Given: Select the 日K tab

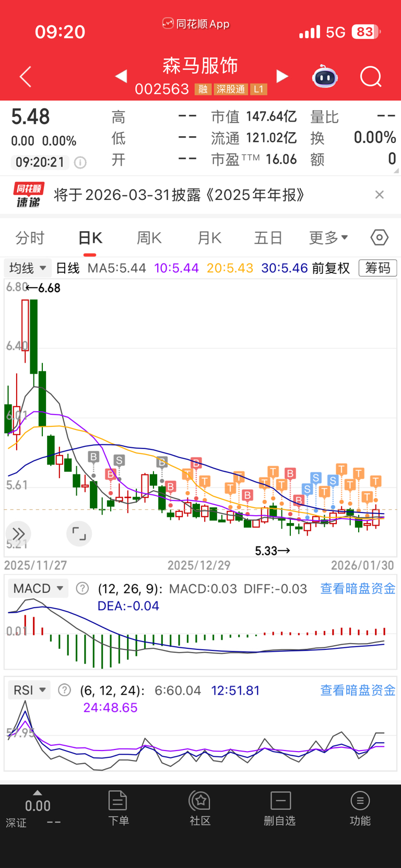Looking at the screenshot, I should (x=90, y=238).
